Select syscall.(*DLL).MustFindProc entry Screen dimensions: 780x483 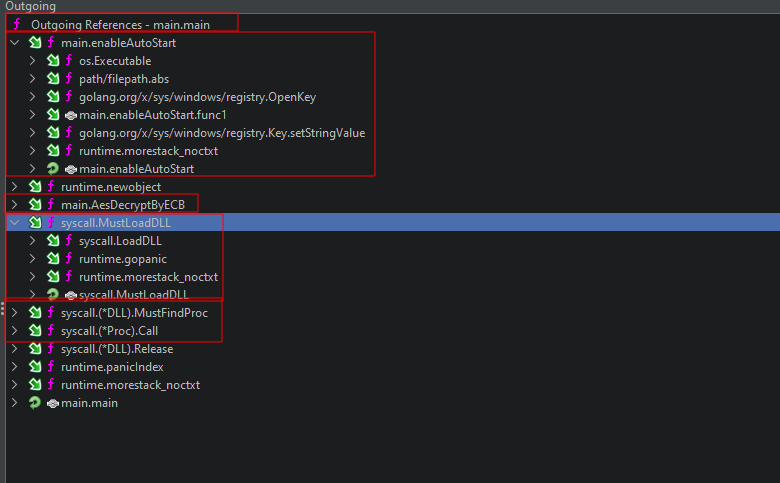tap(134, 312)
